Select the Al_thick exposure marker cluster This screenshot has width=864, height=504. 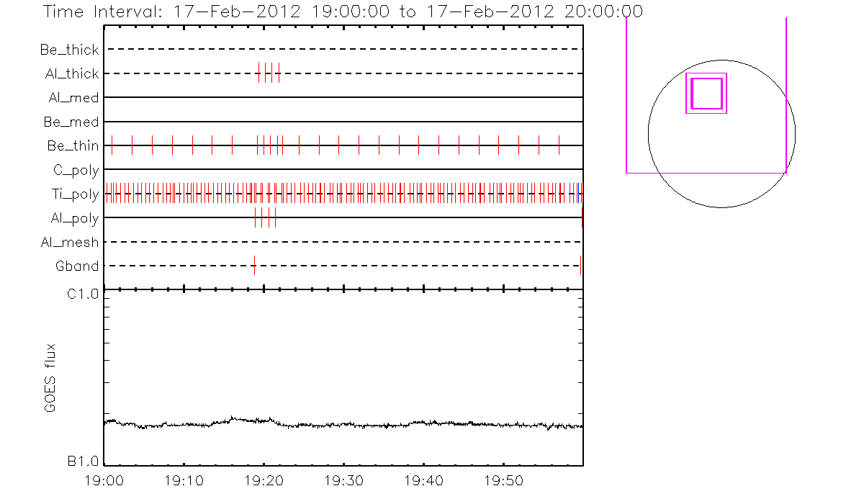[269, 73]
